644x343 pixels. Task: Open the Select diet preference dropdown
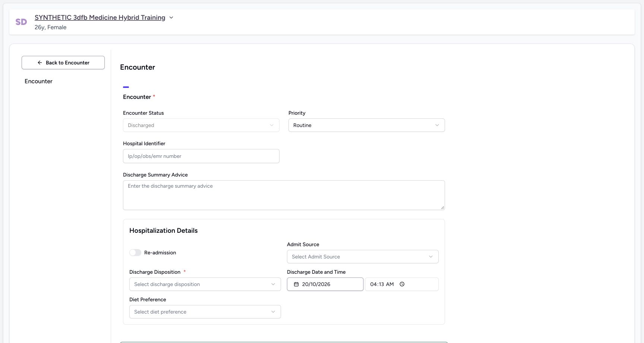click(205, 312)
